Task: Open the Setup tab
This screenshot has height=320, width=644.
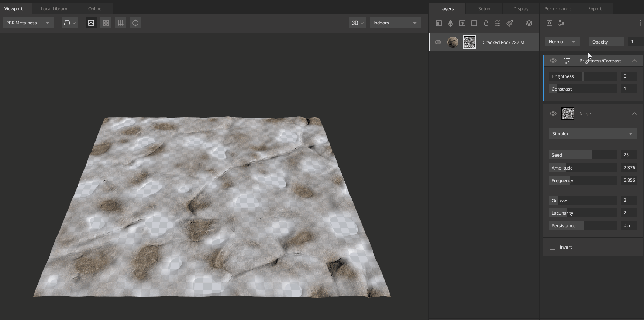Action: [x=484, y=8]
